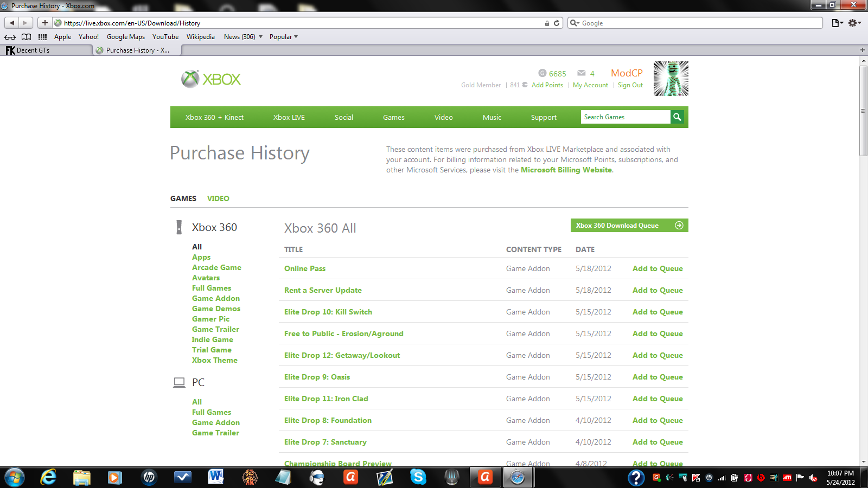Open My Account link

590,85
